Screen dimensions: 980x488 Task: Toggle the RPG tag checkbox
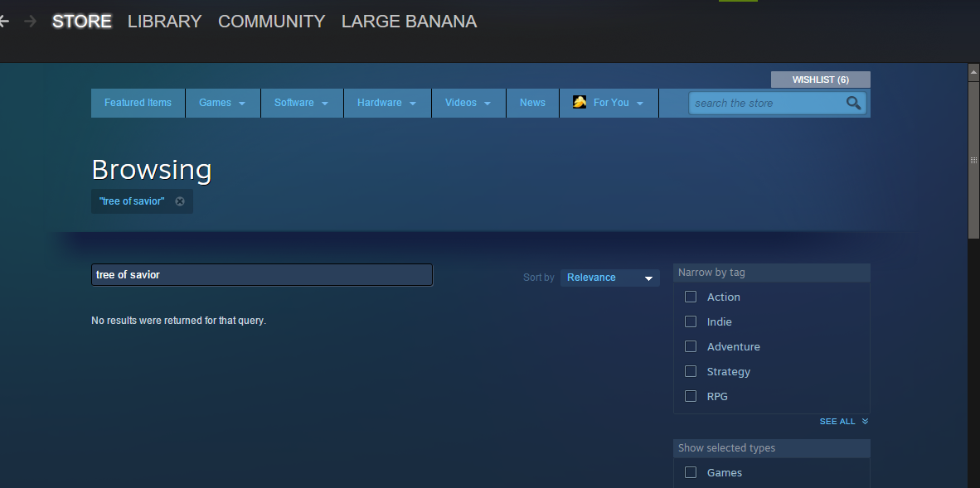[x=691, y=396]
